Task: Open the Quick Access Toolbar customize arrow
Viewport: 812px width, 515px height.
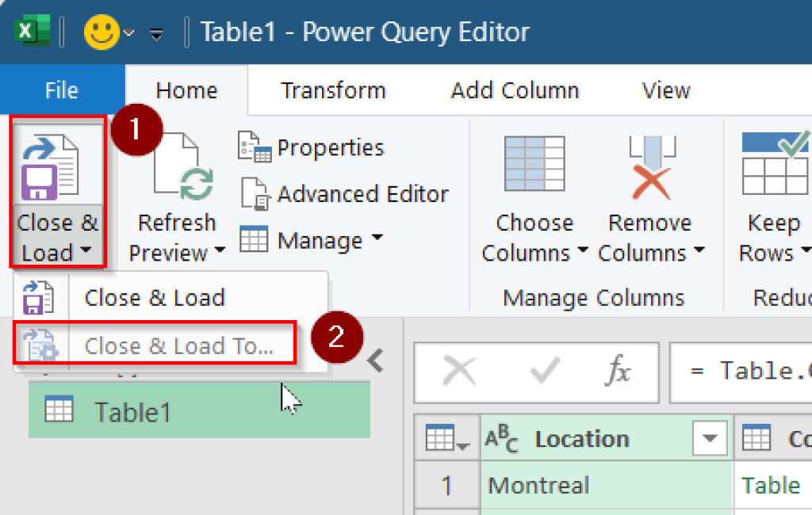Action: [x=155, y=33]
